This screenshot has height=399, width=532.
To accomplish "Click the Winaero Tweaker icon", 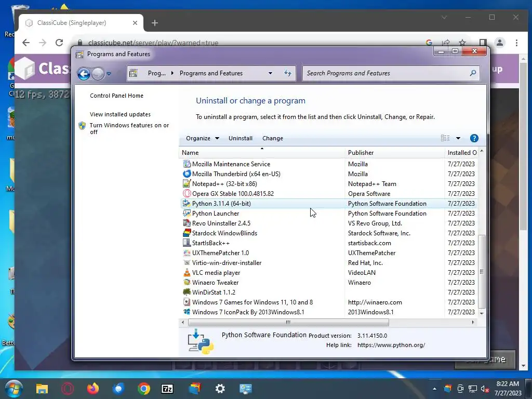I will click(187, 282).
